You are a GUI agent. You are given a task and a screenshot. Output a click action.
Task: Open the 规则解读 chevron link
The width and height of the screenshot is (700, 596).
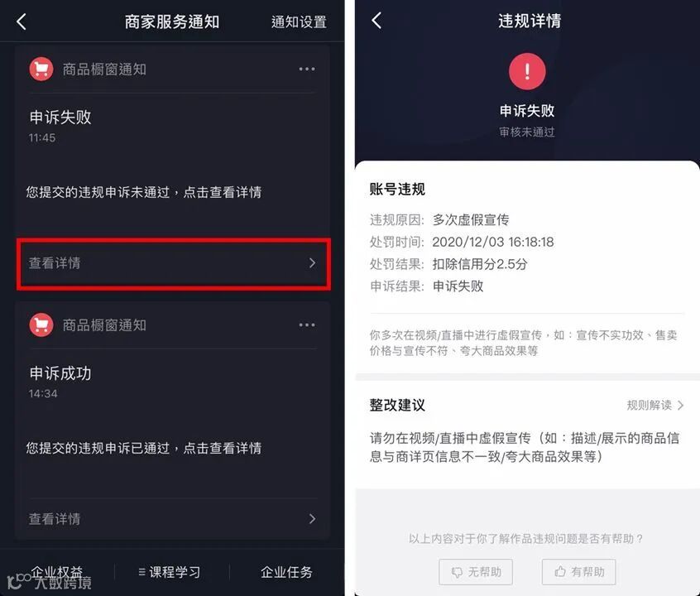point(655,406)
